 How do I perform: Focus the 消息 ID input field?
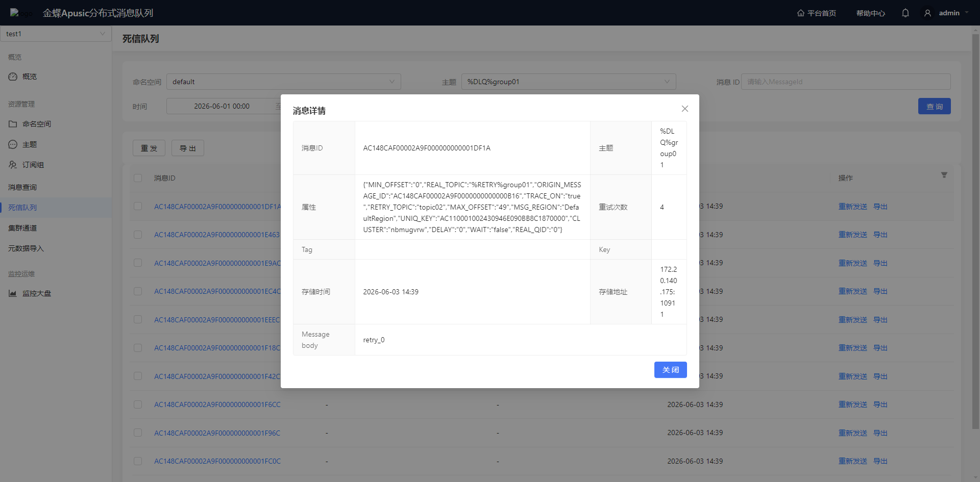pyautogui.click(x=846, y=82)
